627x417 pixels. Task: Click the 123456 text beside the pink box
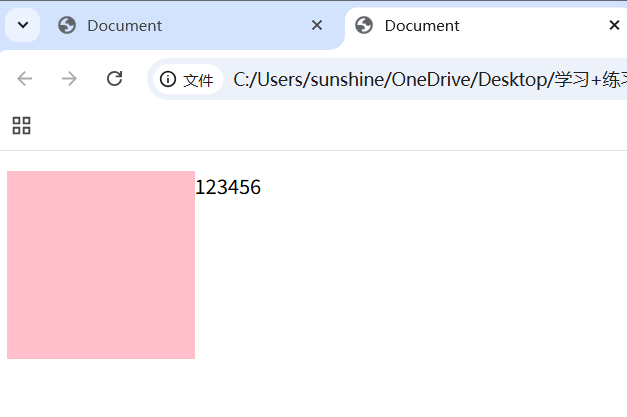click(x=228, y=187)
